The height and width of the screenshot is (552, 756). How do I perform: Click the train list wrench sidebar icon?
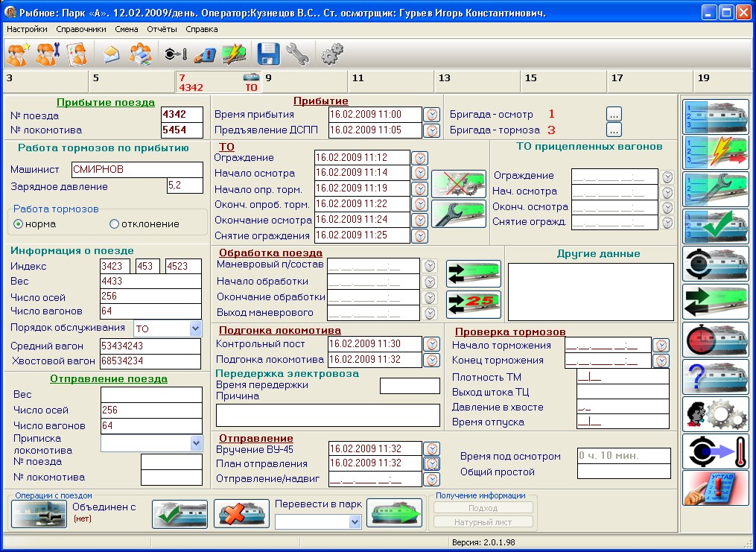[x=716, y=189]
